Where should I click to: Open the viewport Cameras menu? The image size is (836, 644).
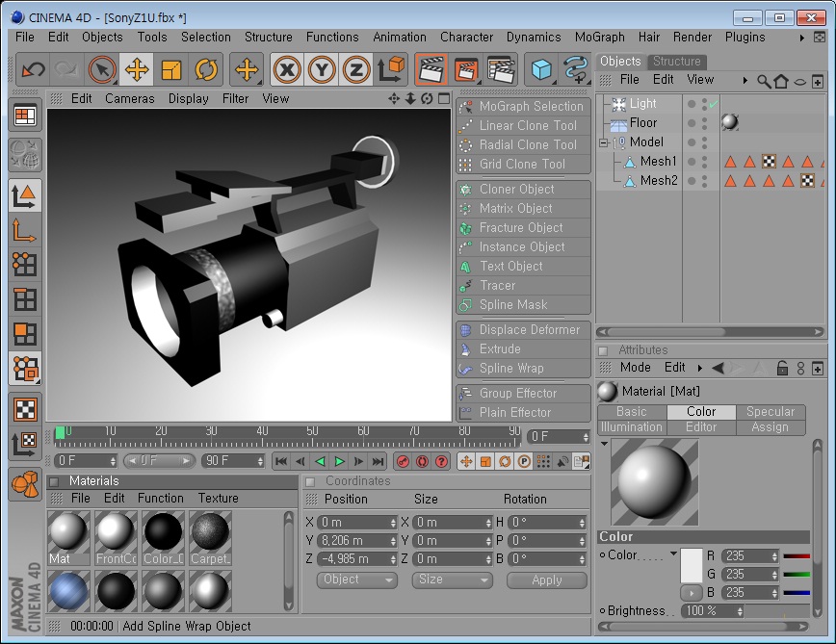tap(130, 99)
